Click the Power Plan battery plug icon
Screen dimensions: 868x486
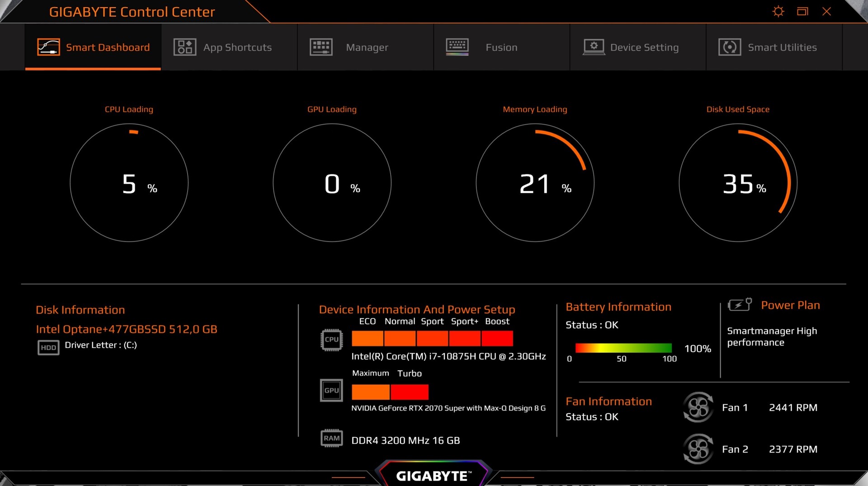(x=740, y=304)
